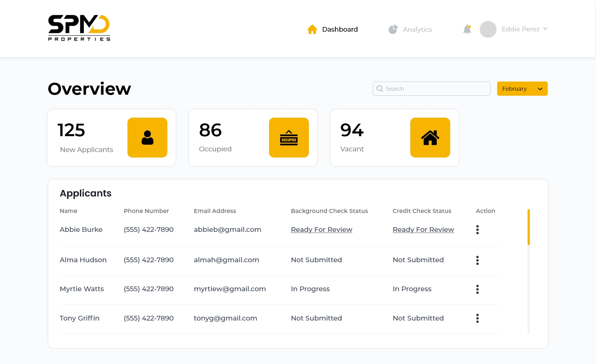This screenshot has width=596, height=364.
Task: Click the Vacant house icon
Action: tap(430, 137)
